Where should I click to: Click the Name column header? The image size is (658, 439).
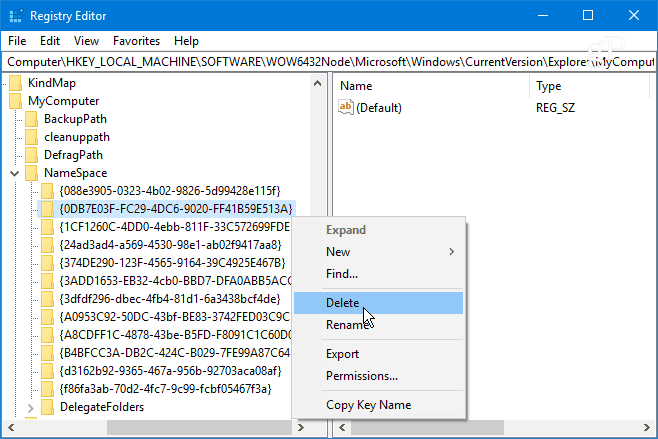tap(432, 86)
